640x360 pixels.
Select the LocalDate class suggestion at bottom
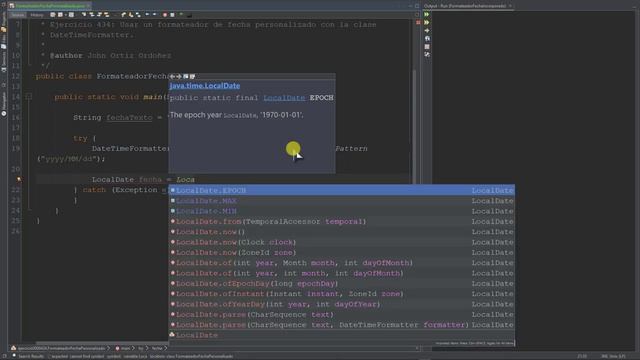(x=342, y=335)
